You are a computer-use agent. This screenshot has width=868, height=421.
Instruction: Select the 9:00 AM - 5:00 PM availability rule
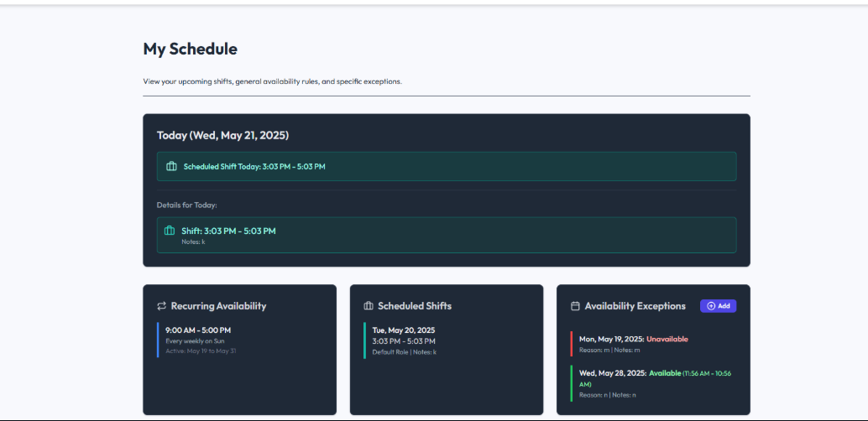click(x=240, y=340)
